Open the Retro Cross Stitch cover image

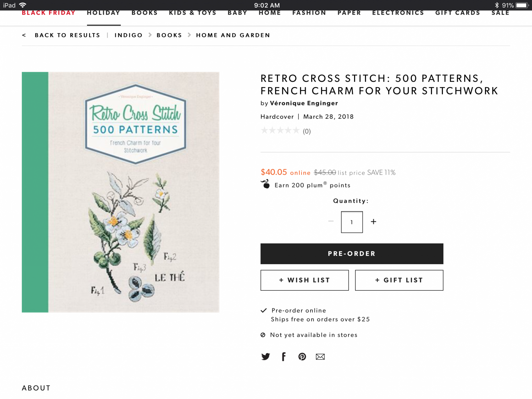point(120,192)
